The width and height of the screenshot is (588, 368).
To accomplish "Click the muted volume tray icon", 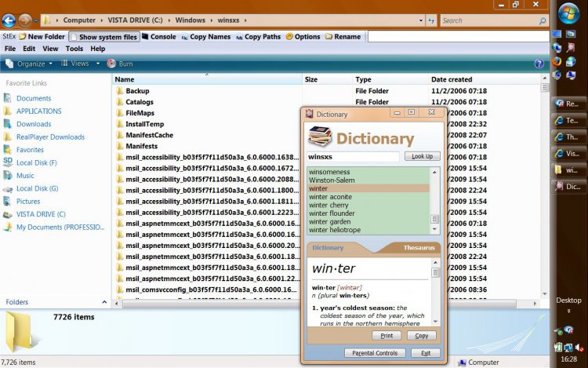I will 579,348.
